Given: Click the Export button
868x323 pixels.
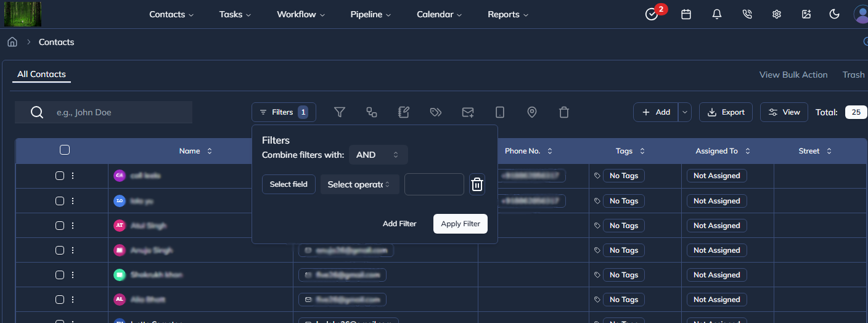Looking at the screenshot, I should (726, 112).
